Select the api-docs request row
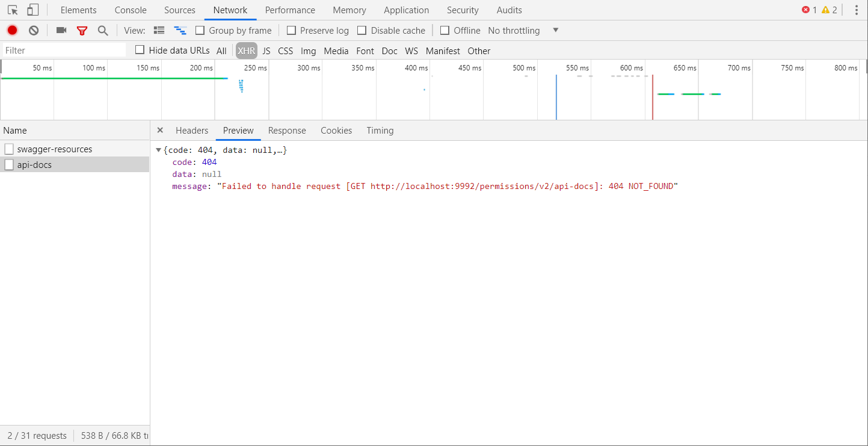This screenshot has height=446, width=868. 75,165
